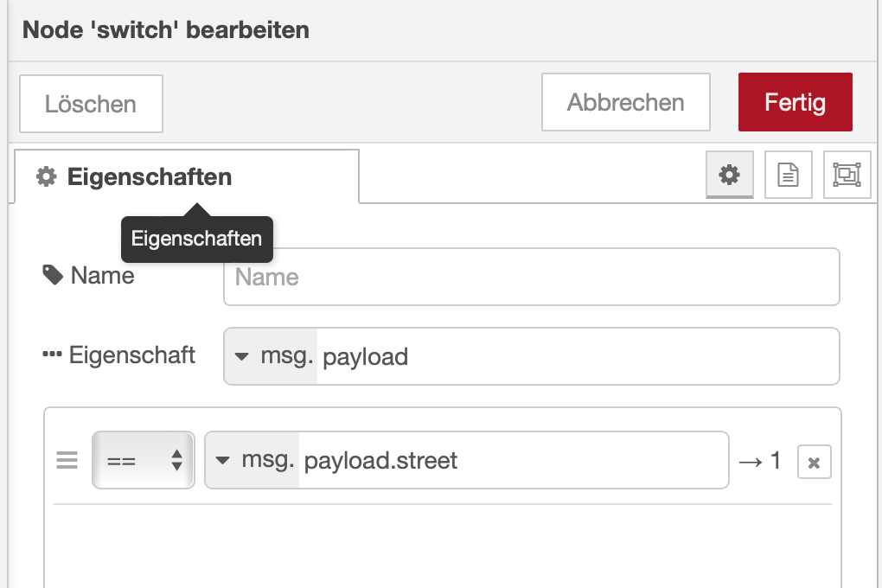
Task: Click the arrow output 1 indicator
Action: pyautogui.click(x=759, y=461)
